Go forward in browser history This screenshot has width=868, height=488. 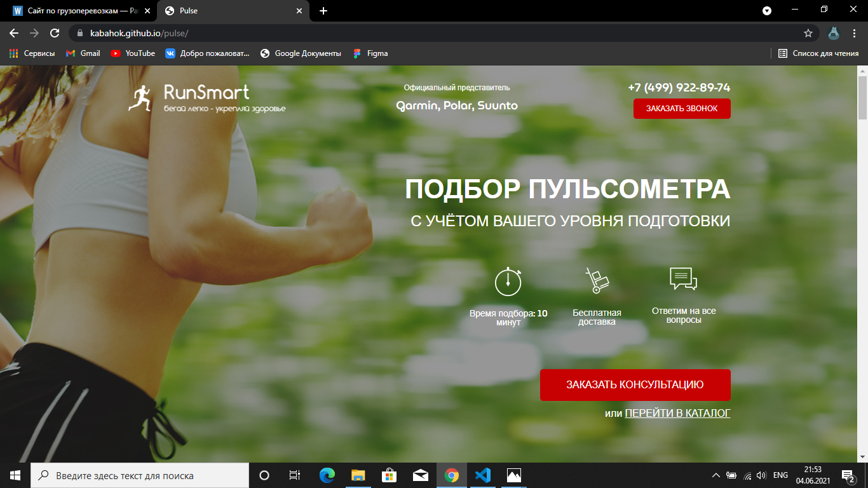click(x=34, y=33)
